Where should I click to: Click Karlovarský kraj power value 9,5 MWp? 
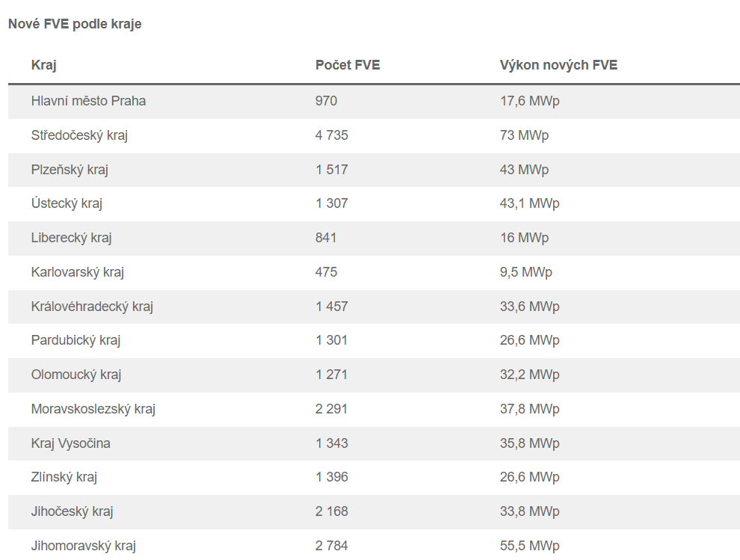click(x=525, y=272)
